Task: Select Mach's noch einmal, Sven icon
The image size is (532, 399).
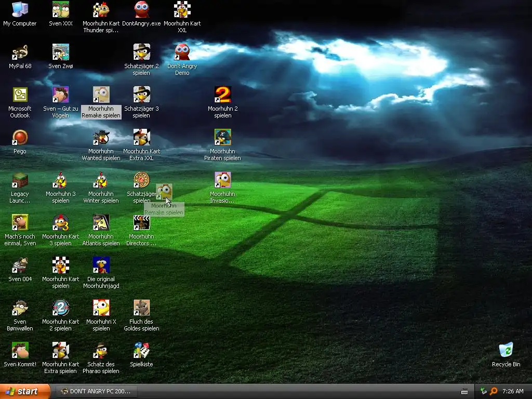Action: [x=20, y=222]
